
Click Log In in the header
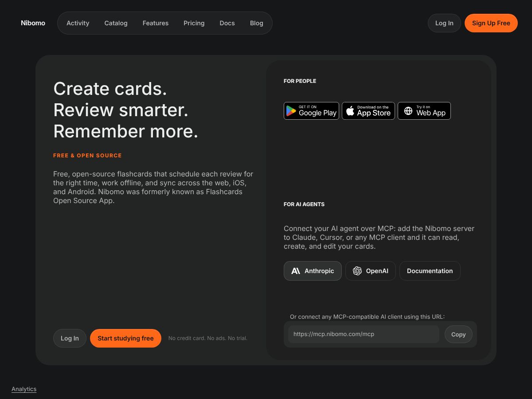pyautogui.click(x=444, y=23)
